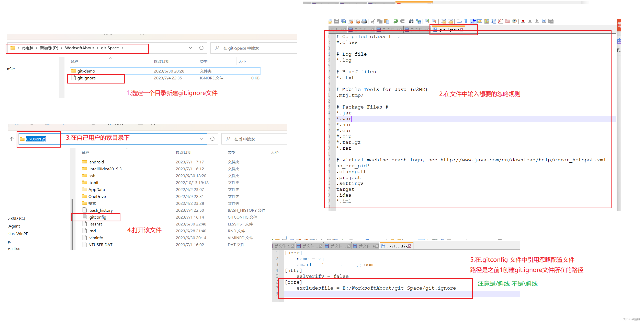This screenshot has height=323, width=644.
Task: Open Folder as Workspace icon
Action: 507,21
